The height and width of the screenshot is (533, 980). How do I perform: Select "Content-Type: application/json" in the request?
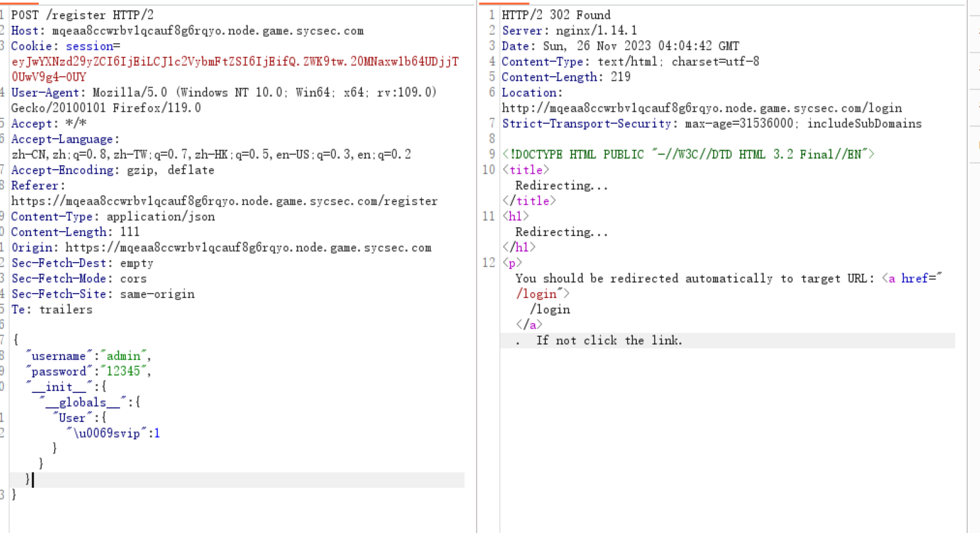pyautogui.click(x=113, y=216)
